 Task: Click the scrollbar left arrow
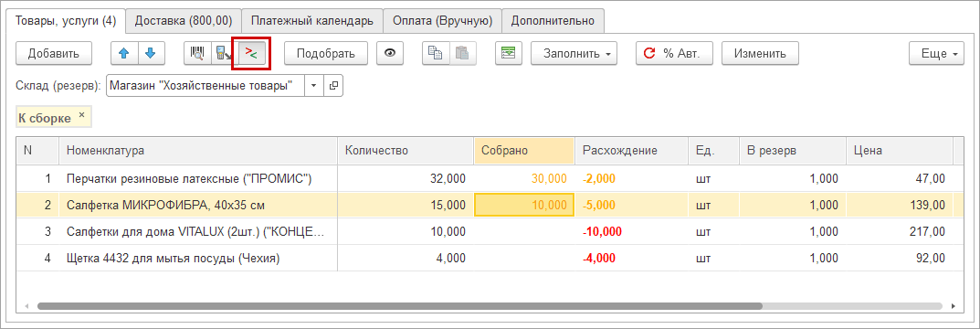pos(26,306)
